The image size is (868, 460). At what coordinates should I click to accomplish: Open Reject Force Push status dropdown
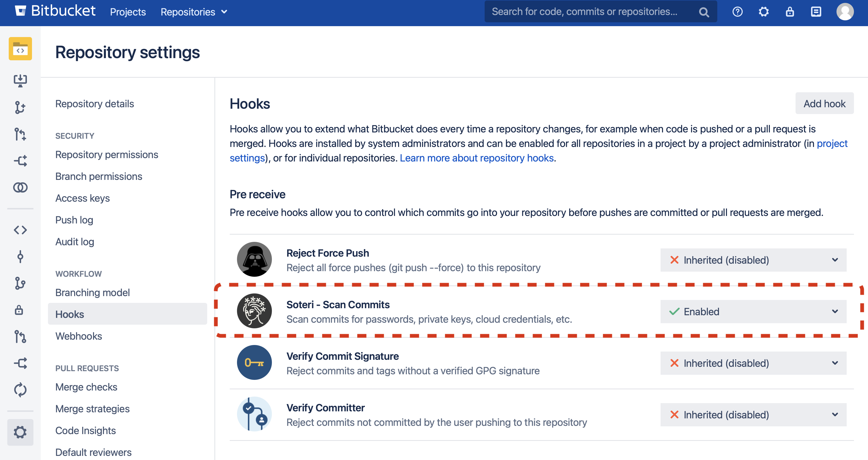coord(753,260)
